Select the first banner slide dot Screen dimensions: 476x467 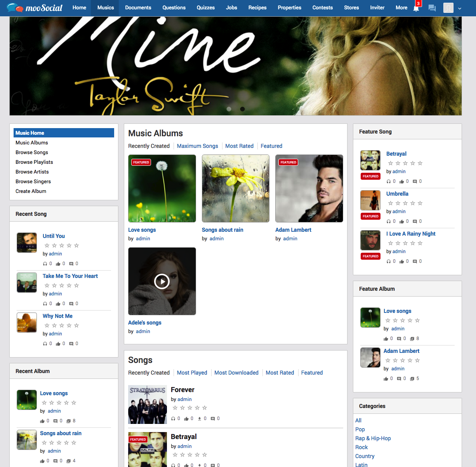click(x=229, y=109)
